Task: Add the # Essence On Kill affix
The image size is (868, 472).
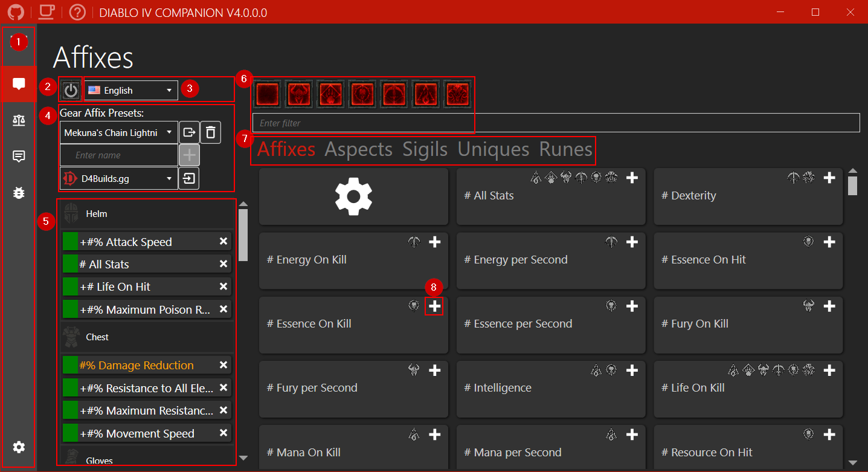Action: pyautogui.click(x=434, y=306)
